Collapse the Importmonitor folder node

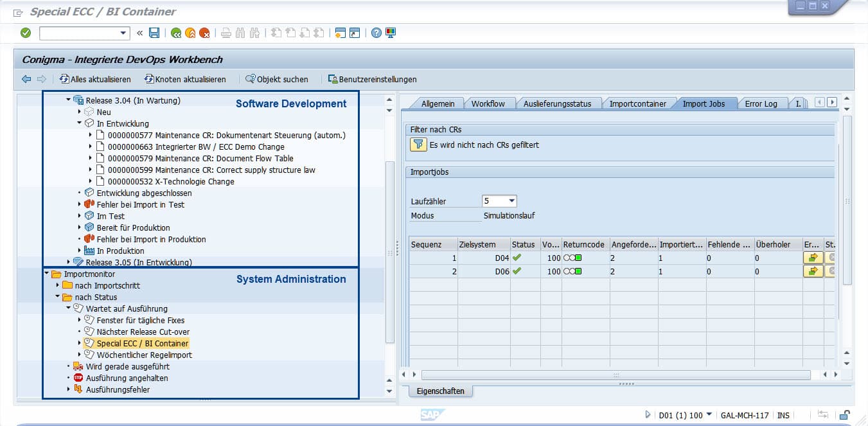pos(47,274)
